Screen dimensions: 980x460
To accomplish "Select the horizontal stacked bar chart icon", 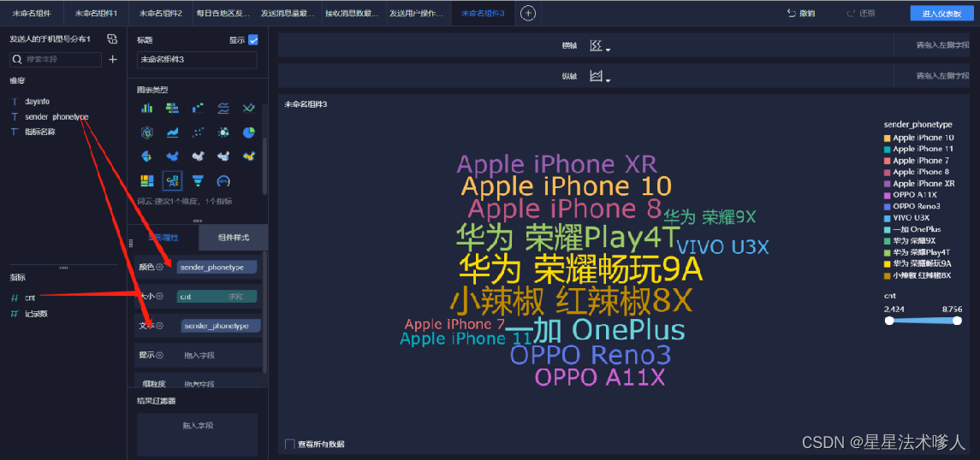I will click(x=173, y=108).
